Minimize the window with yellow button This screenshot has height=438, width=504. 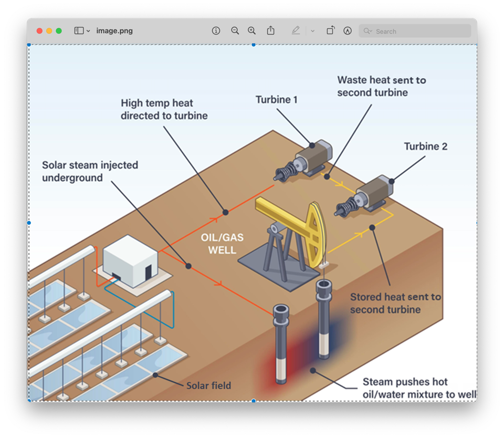pos(49,31)
